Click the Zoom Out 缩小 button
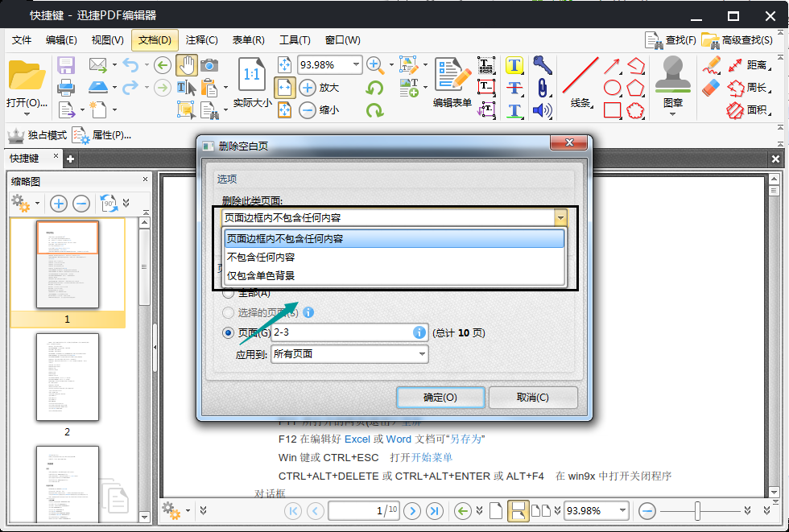This screenshot has height=532, width=789. pos(320,109)
